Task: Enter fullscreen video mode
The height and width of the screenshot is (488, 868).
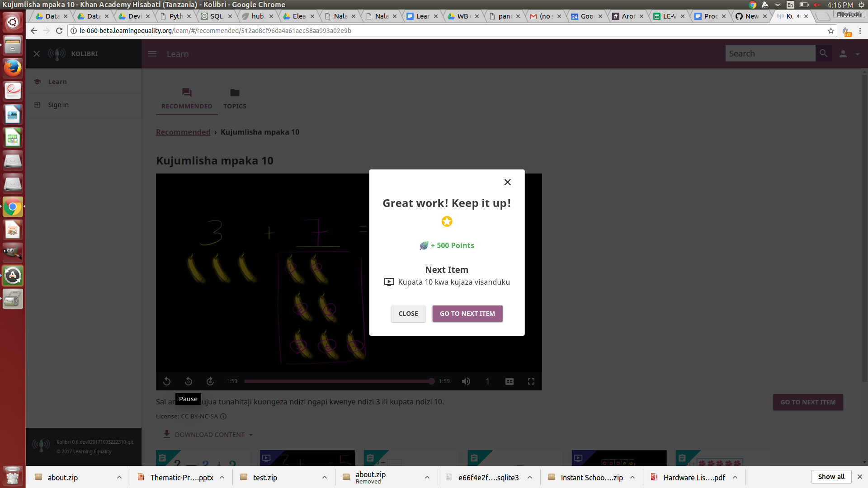Action: [x=531, y=381]
